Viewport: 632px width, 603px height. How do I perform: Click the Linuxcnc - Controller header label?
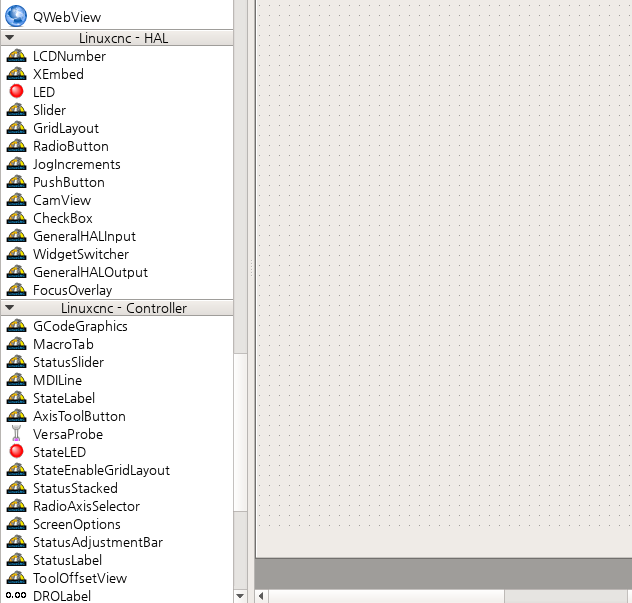124,308
